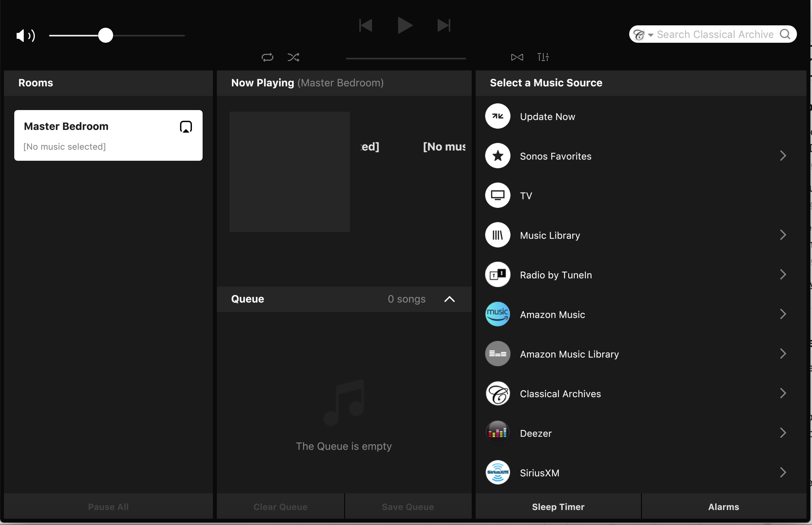Viewport: 812px width, 525px height.
Task: Toggle the crossfade button
Action: coord(517,57)
